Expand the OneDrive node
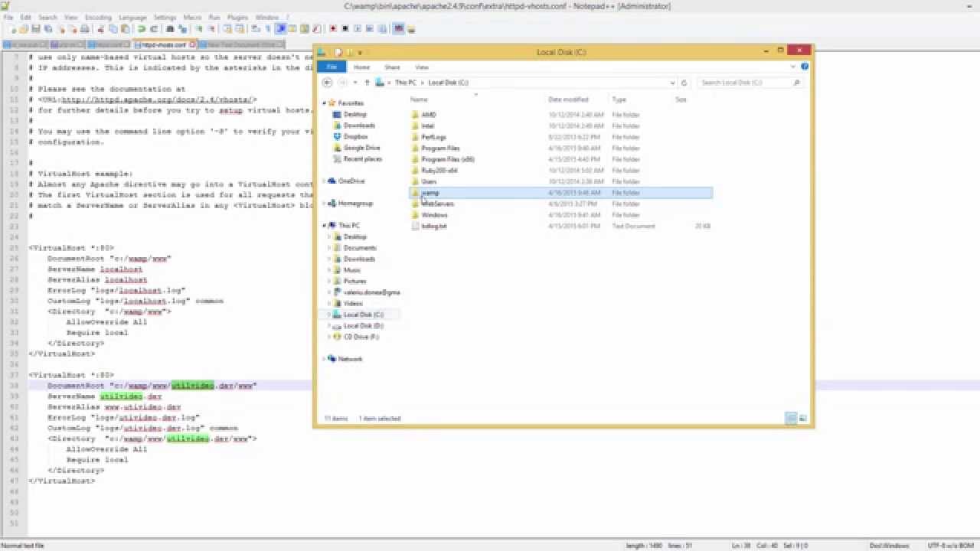Viewport: 980px width, 551px height. [325, 181]
